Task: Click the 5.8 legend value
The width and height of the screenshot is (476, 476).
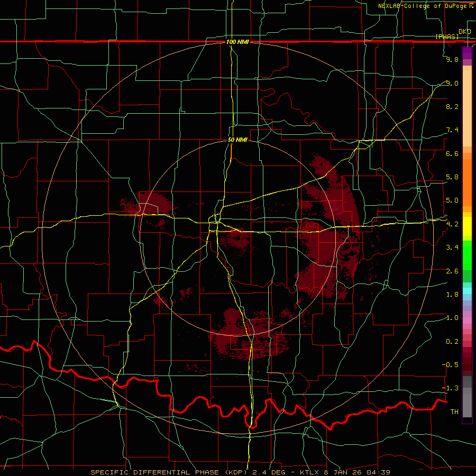Action: 452,177
